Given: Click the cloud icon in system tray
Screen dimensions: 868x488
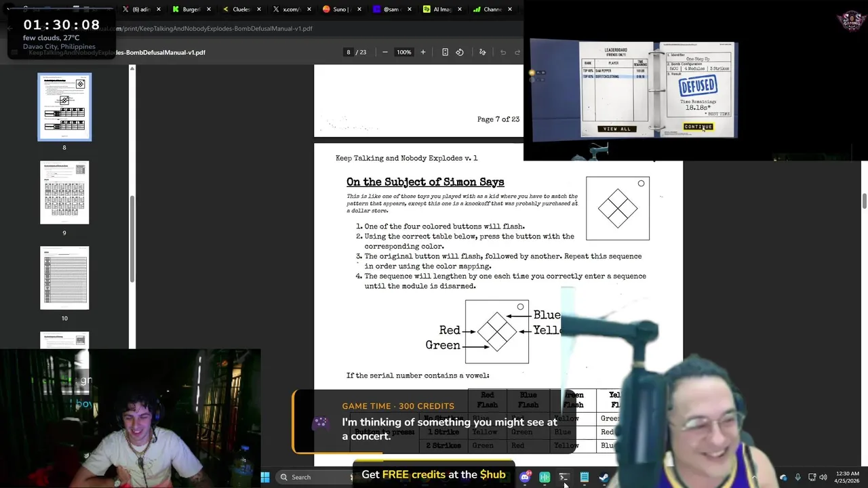Looking at the screenshot, I should pyautogui.click(x=783, y=477).
